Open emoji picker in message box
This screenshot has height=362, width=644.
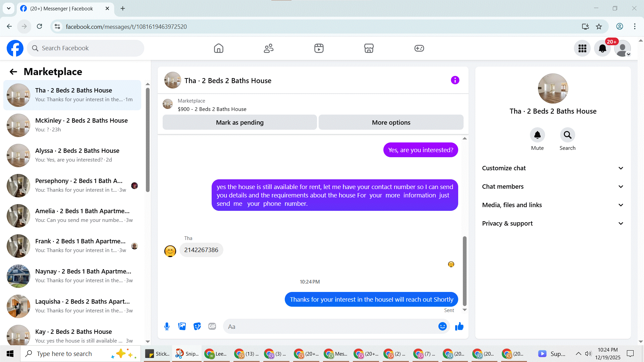pos(442,326)
